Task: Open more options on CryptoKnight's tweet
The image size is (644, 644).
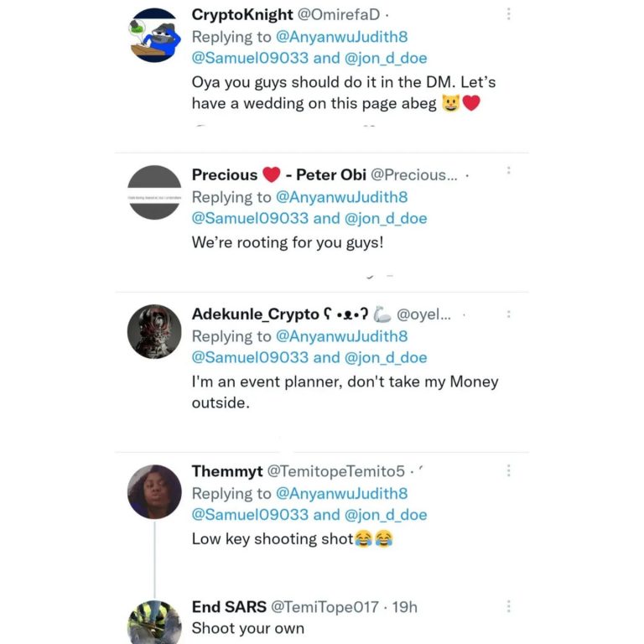Action: pyautogui.click(x=508, y=14)
